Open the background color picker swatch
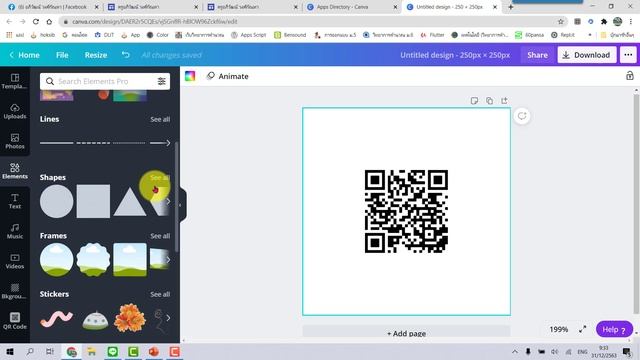This screenshot has height=360, width=640. pos(190,76)
